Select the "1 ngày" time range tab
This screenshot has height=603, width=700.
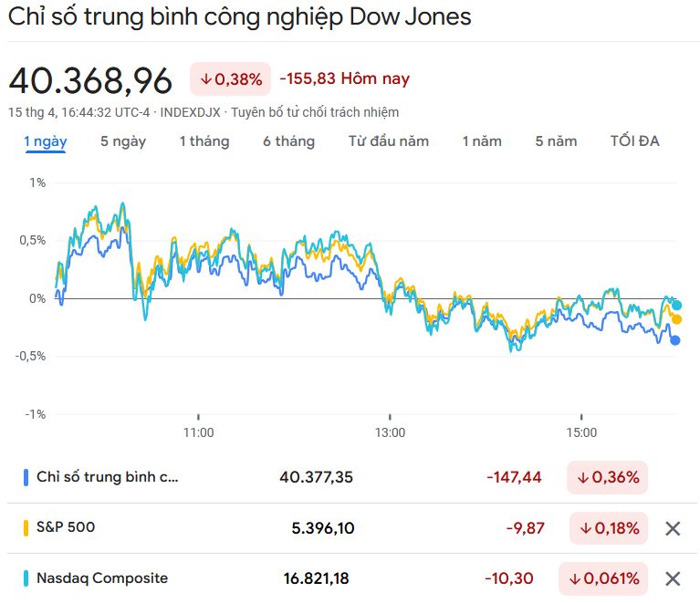46,141
